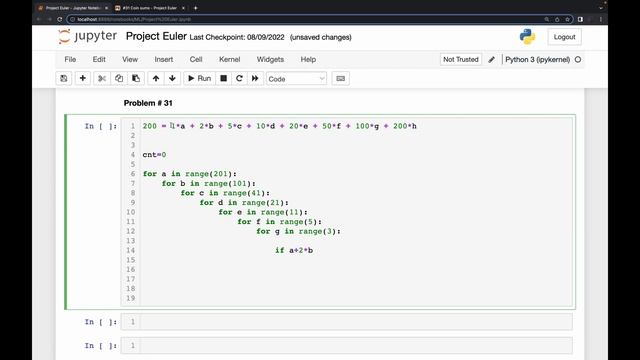Click the for c in range(41) line

click(225, 193)
